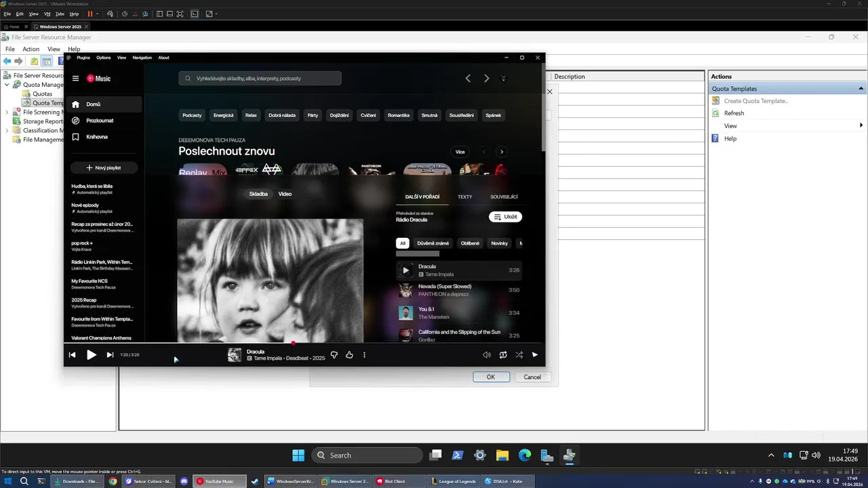
Task: Select the Podcasty chip
Action: coord(192,115)
